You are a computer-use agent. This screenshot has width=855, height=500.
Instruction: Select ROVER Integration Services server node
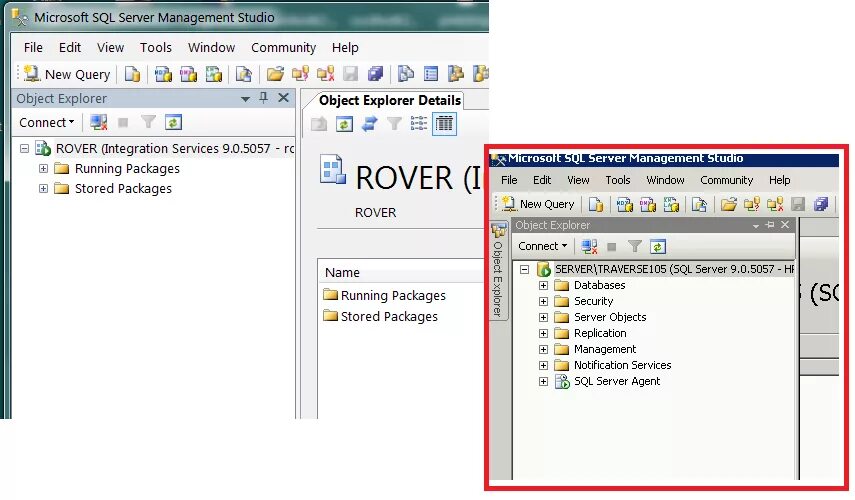174,148
